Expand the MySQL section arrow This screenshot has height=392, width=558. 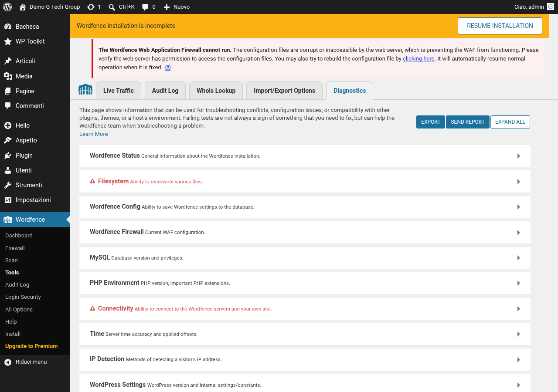pos(518,258)
